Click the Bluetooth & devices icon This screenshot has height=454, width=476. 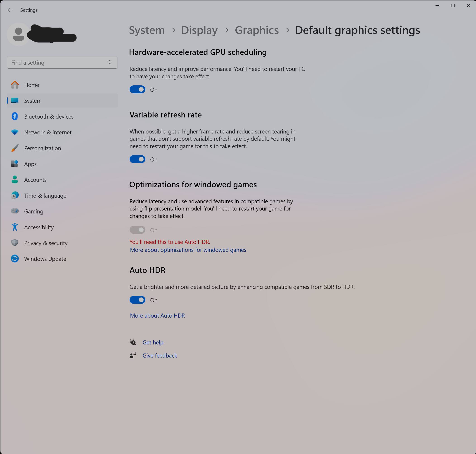15,116
